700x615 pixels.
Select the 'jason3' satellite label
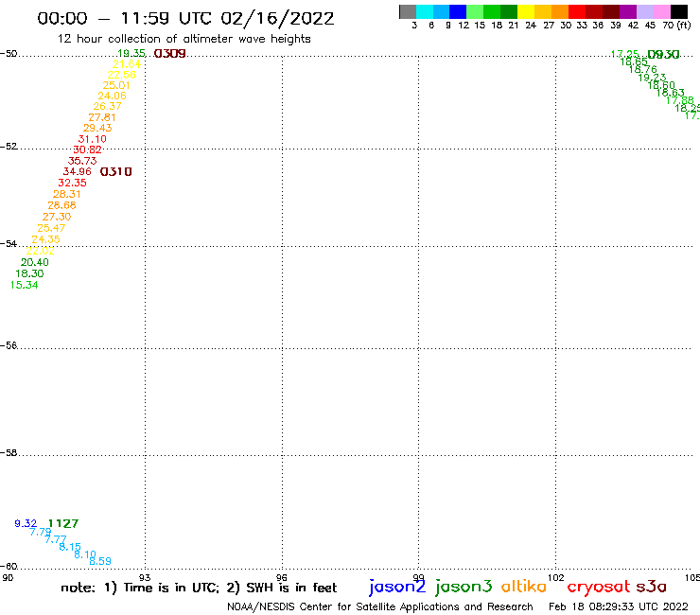coord(464,587)
